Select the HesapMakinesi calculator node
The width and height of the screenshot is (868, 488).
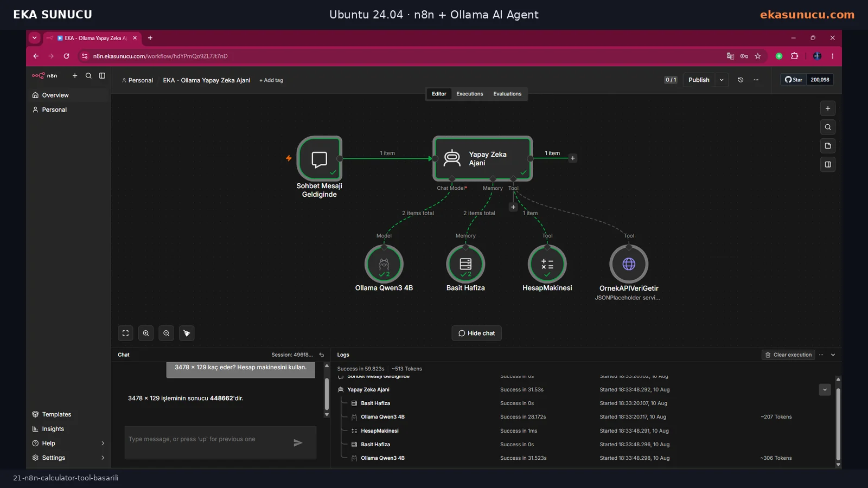coord(547,264)
